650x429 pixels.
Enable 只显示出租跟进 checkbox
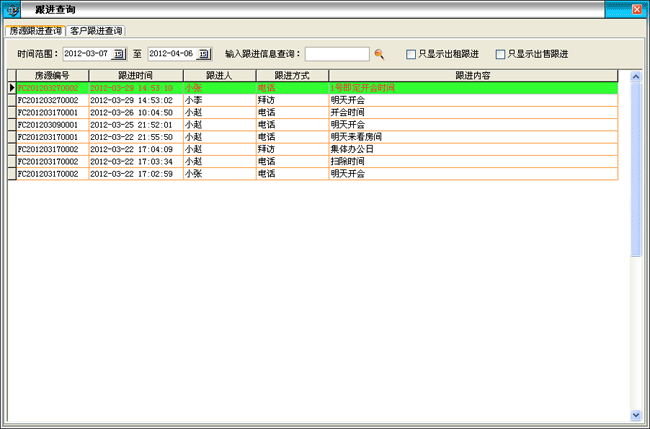pyautogui.click(x=411, y=54)
